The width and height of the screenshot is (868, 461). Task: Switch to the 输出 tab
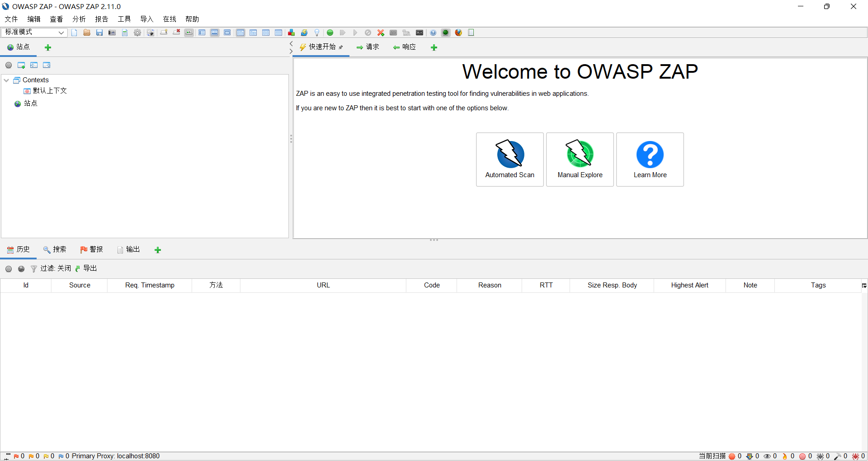click(x=128, y=249)
